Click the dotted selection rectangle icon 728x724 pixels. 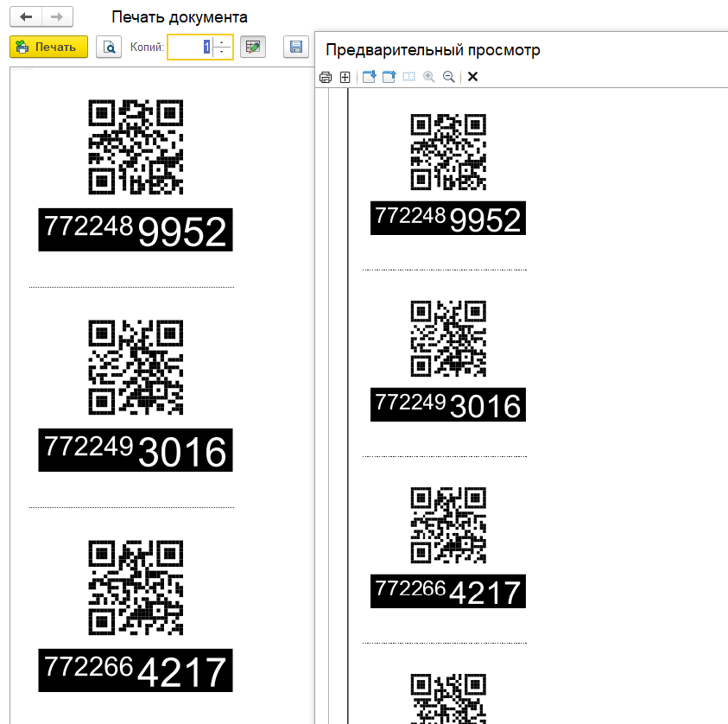click(x=408, y=77)
